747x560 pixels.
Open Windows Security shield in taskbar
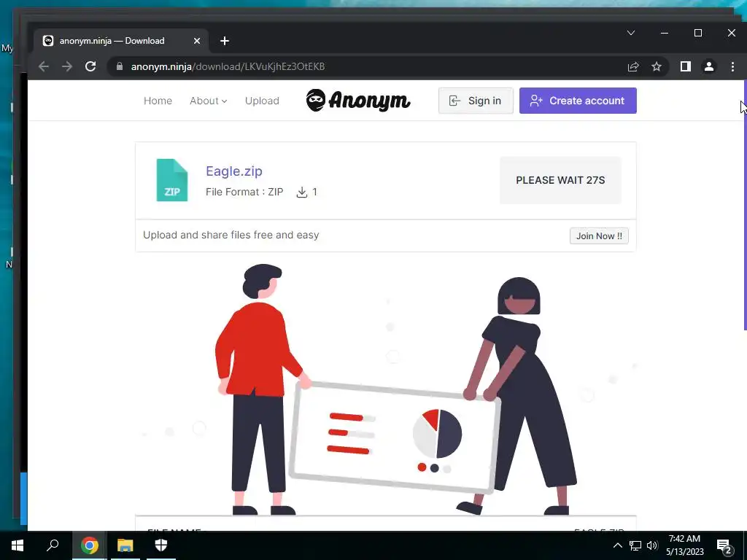coord(161,545)
